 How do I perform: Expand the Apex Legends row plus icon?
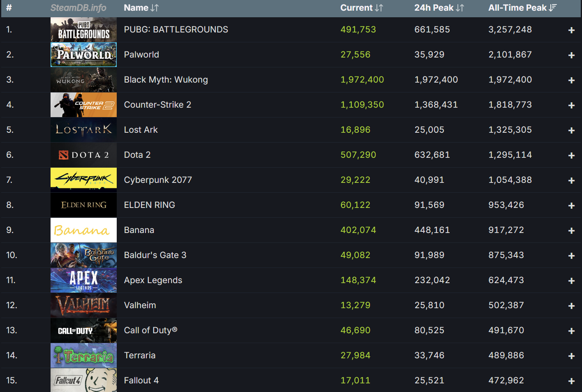(x=571, y=281)
